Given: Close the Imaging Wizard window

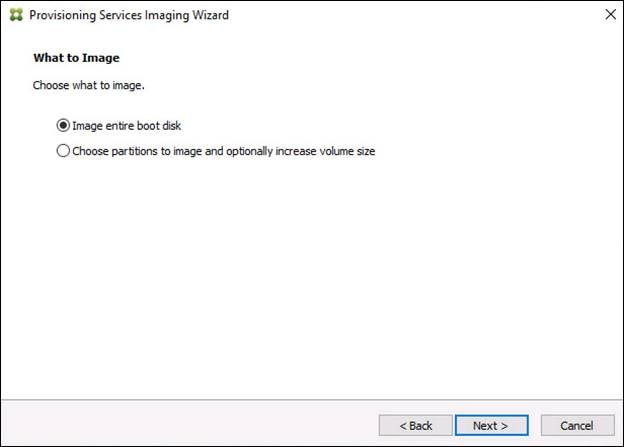Looking at the screenshot, I should pyautogui.click(x=609, y=15).
